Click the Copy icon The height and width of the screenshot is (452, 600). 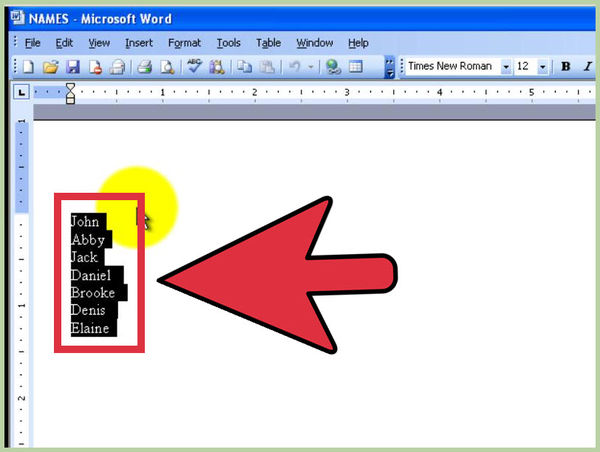click(x=244, y=67)
